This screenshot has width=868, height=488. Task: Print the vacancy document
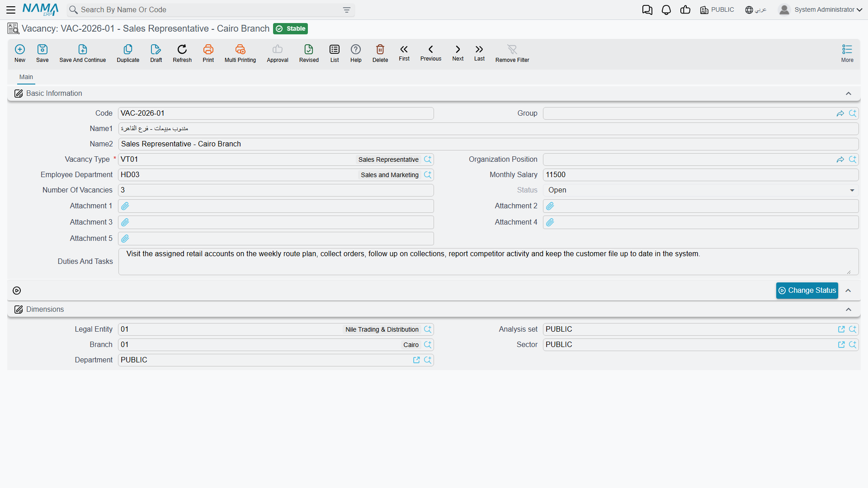pyautogui.click(x=208, y=53)
